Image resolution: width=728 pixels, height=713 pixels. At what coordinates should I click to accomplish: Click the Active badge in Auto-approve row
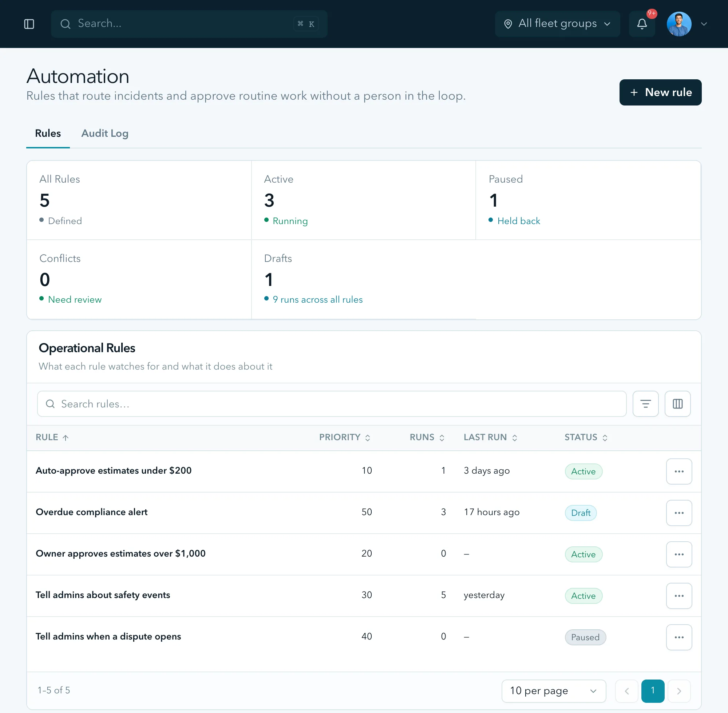click(x=583, y=471)
